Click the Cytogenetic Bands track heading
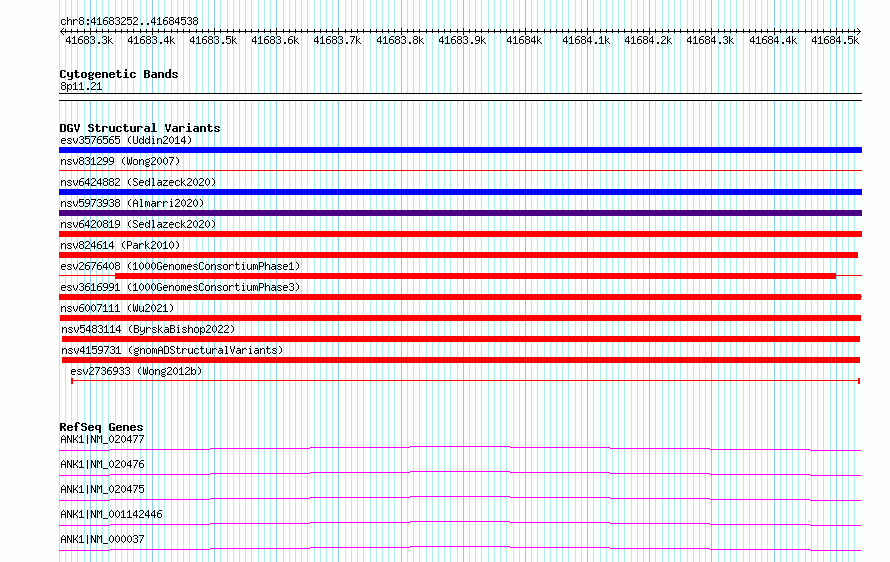 pos(119,74)
